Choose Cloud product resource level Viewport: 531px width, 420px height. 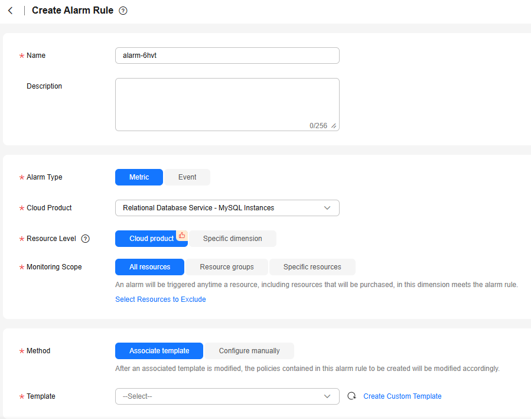(x=151, y=239)
